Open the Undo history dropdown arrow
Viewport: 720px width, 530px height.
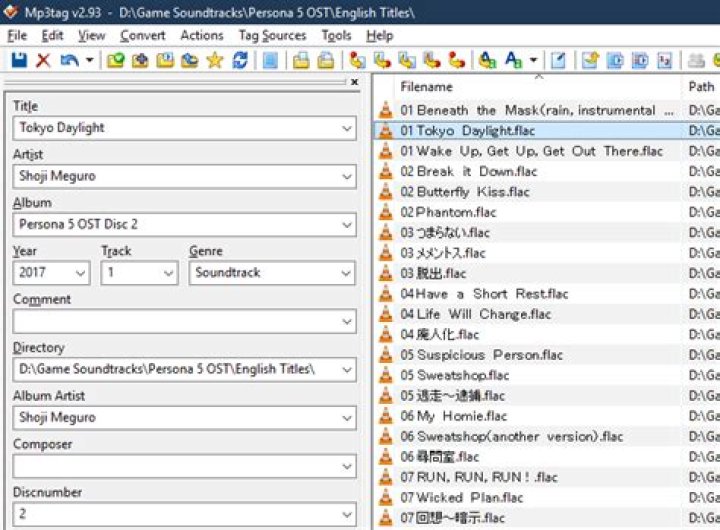pos(90,60)
